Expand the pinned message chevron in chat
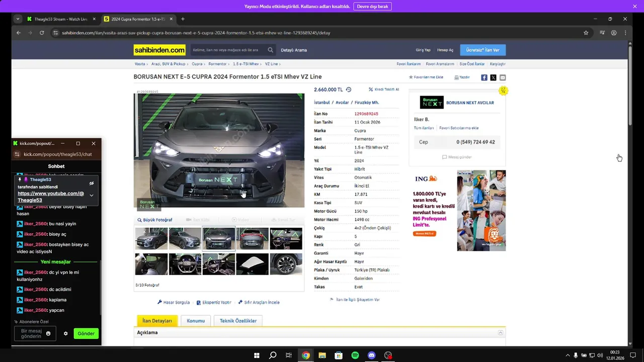The width and height of the screenshot is (644, 362). pyautogui.click(x=92, y=195)
